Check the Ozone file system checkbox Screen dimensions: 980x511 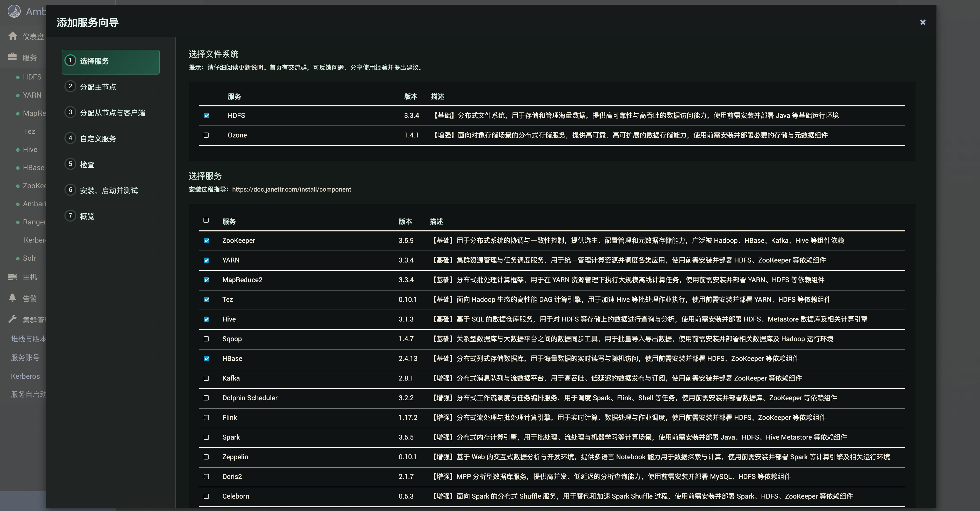tap(206, 135)
